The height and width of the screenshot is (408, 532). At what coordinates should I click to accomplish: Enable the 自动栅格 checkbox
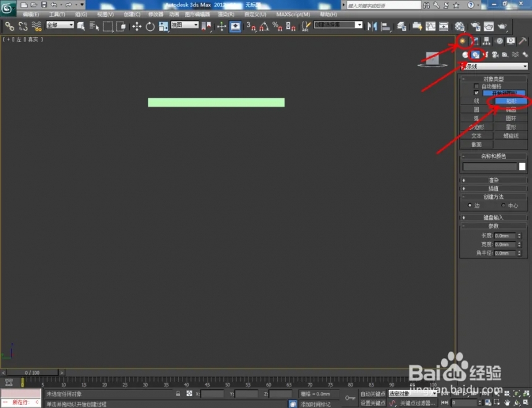pos(476,87)
